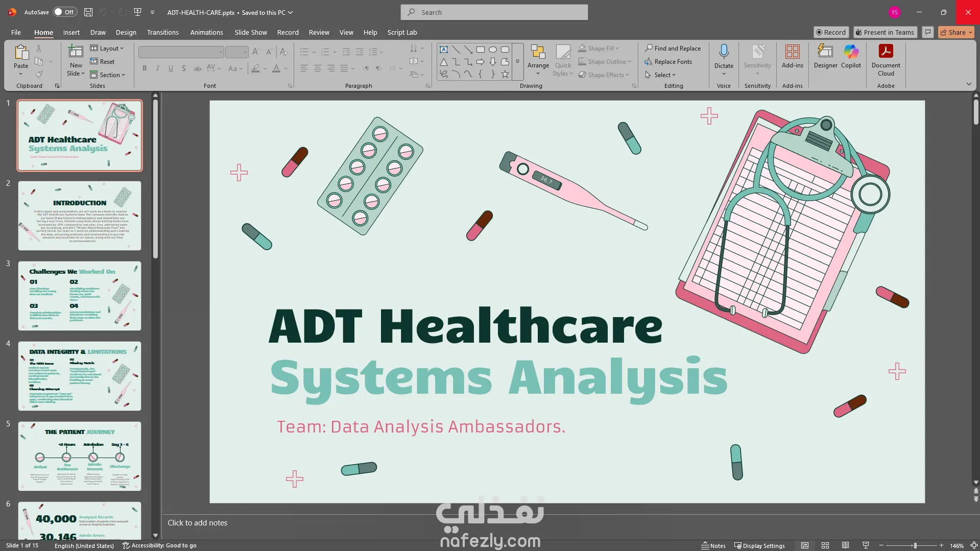Image resolution: width=980 pixels, height=551 pixels.
Task: Toggle Center text alignment
Action: pos(317,68)
